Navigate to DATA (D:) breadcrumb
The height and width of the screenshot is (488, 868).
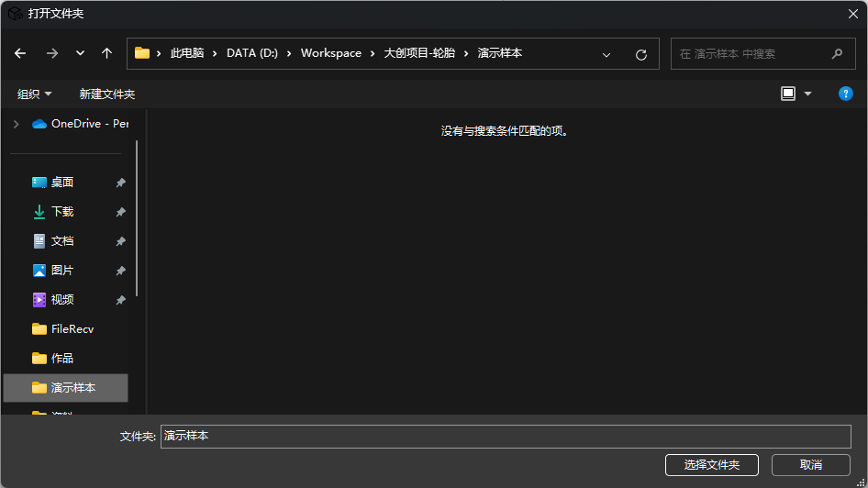coord(252,53)
